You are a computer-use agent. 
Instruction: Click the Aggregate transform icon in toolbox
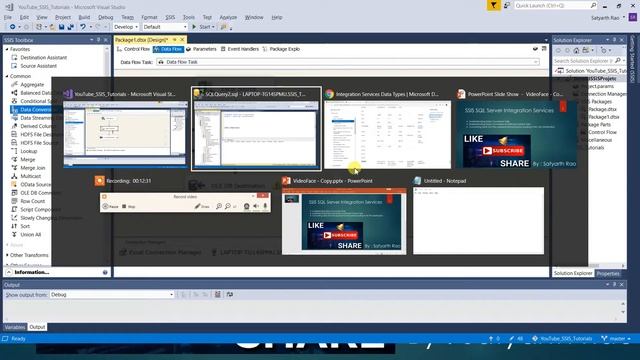pyautogui.click(x=14, y=84)
